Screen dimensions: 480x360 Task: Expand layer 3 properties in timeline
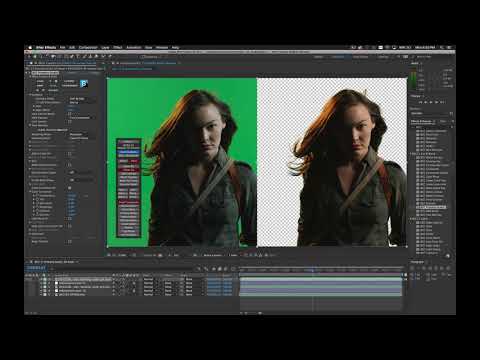point(41,287)
